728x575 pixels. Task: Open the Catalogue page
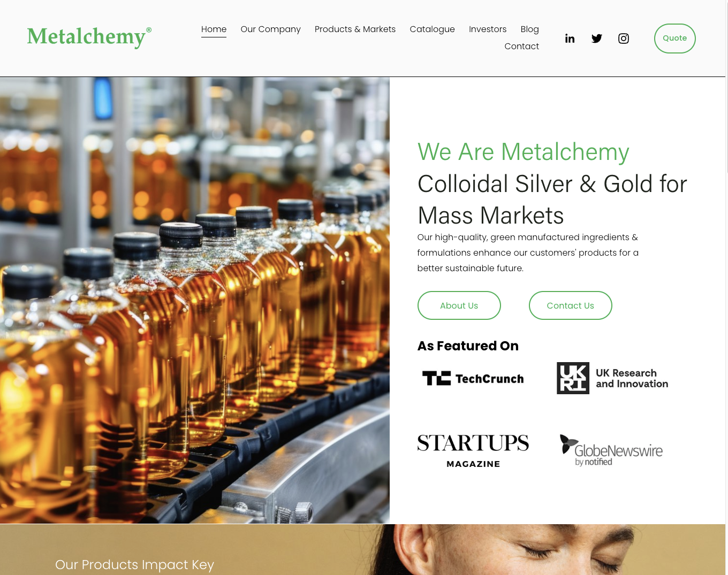pos(432,29)
